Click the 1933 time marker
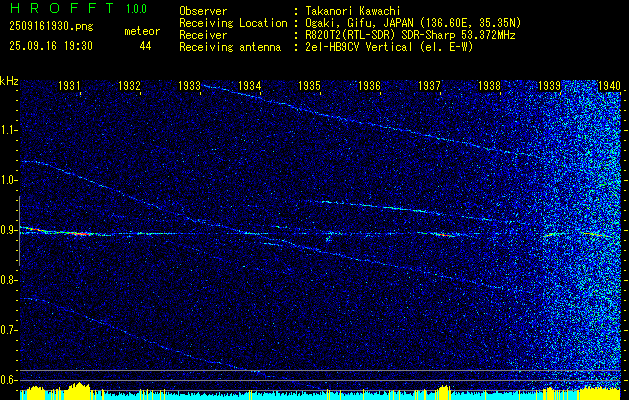Viewport: 629px width, 400px height. click(189, 85)
